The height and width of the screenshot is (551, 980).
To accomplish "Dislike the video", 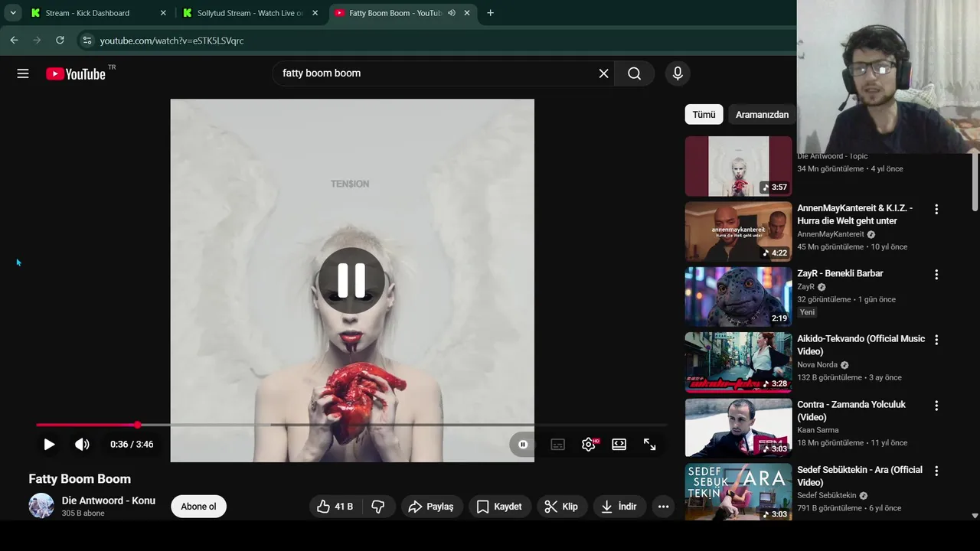I will [x=378, y=507].
